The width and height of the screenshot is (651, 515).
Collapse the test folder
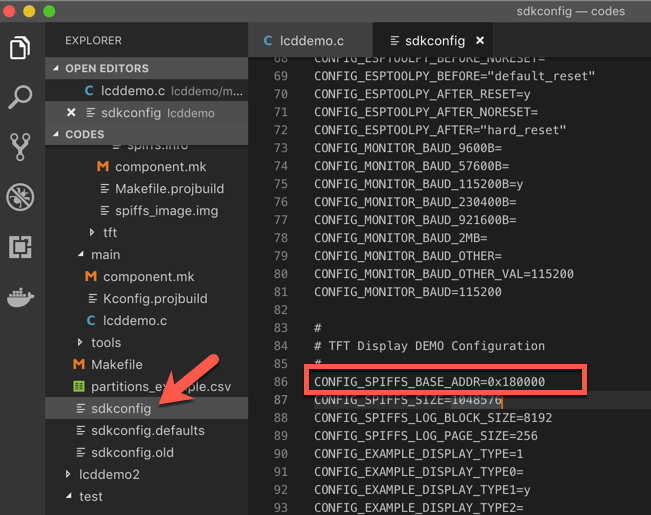point(69,496)
